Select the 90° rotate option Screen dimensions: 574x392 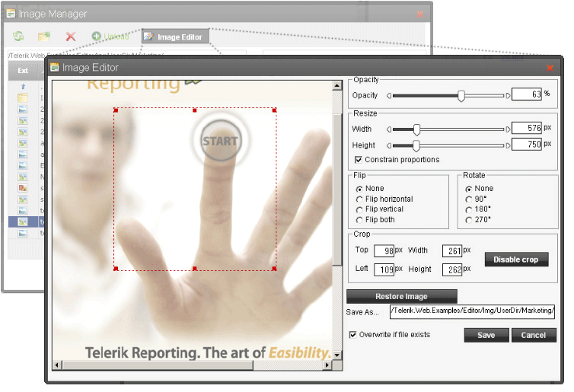(468, 199)
